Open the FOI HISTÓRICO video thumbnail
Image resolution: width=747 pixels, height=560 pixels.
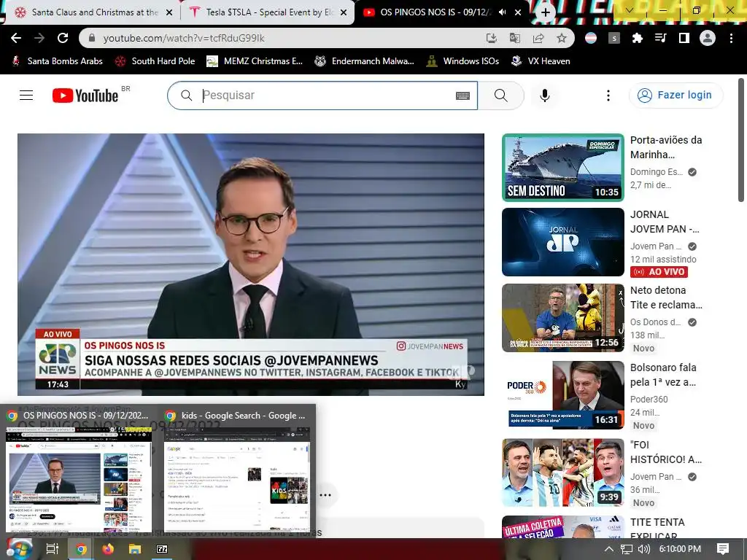pyautogui.click(x=563, y=472)
